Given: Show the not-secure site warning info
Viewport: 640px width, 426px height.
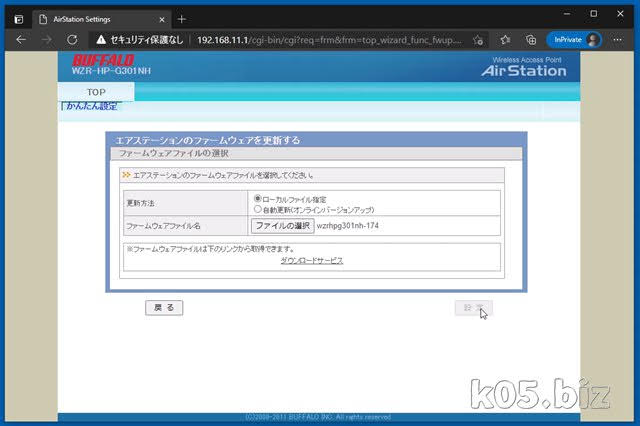Looking at the screenshot, I should [140, 40].
